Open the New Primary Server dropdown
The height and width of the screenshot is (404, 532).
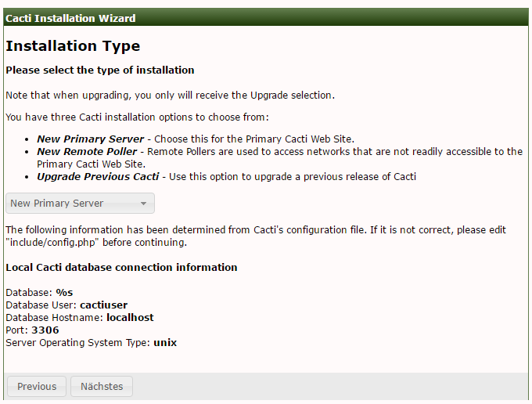tap(80, 203)
